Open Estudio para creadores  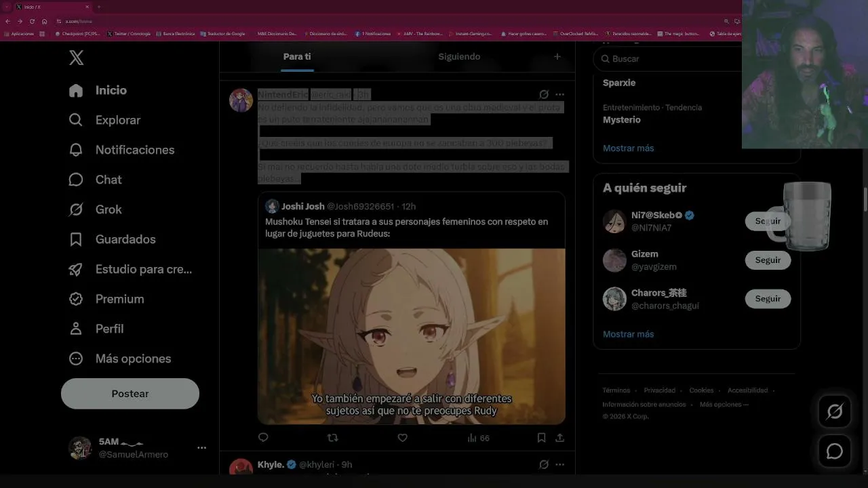[x=130, y=269]
